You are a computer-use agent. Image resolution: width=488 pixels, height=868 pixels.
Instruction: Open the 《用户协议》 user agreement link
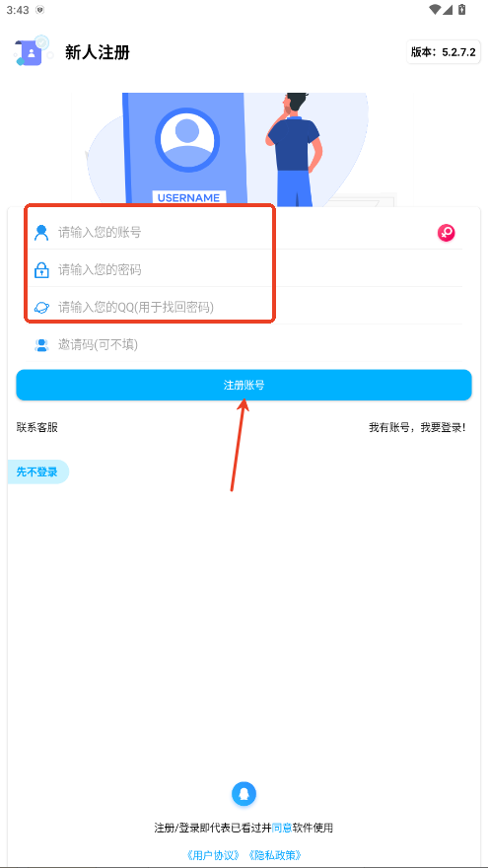click(214, 855)
